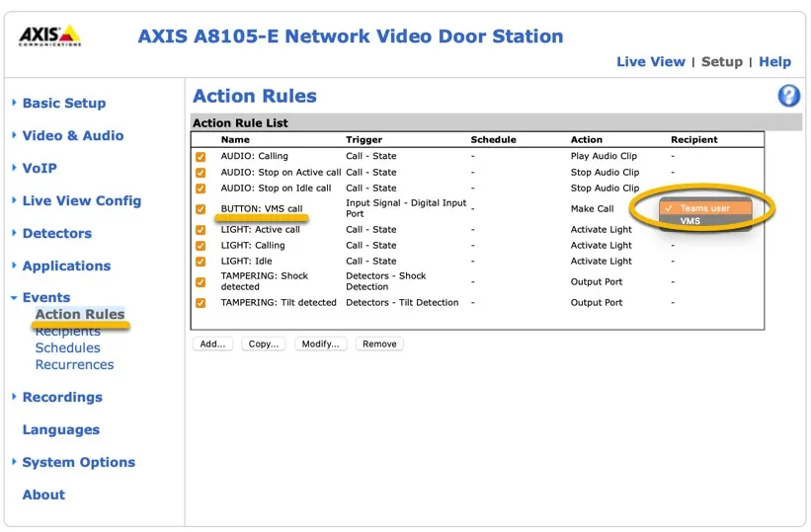Open the Video & Audio menu
The height and width of the screenshot is (532, 811).
pos(73,135)
